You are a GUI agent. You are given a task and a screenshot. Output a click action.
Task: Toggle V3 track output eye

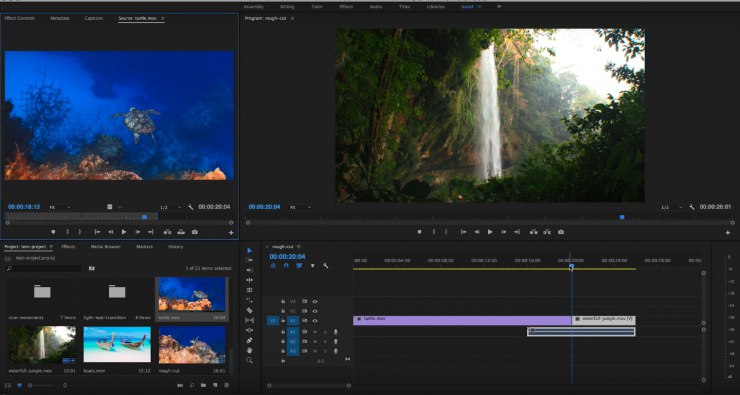315,301
